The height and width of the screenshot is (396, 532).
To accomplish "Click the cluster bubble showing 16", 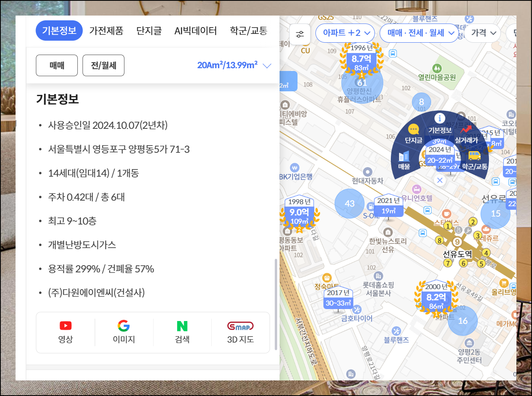I will [x=463, y=321].
